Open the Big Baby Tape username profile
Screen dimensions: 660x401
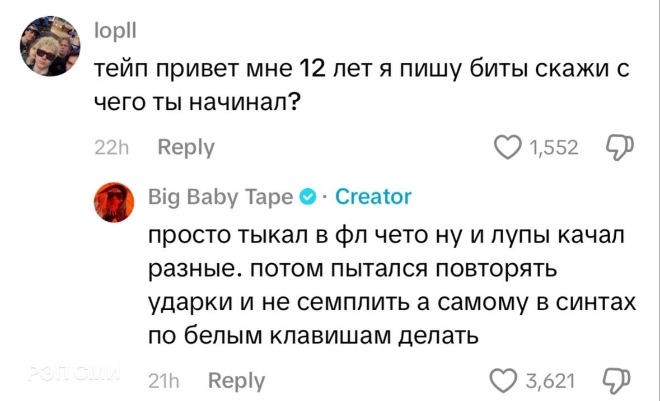(x=221, y=197)
